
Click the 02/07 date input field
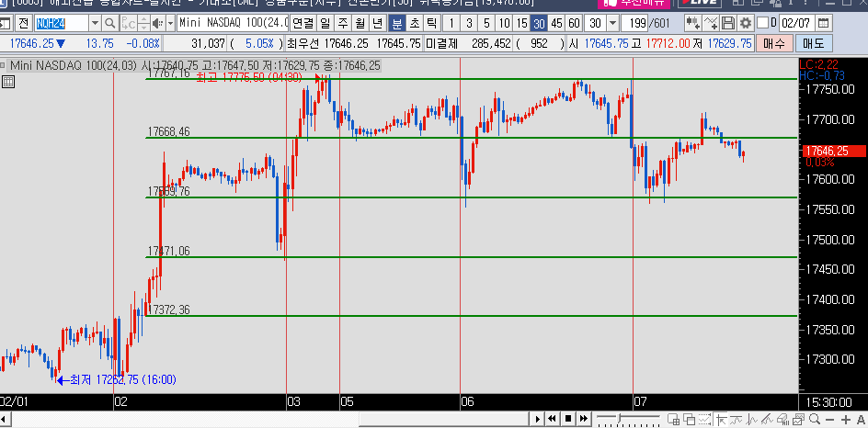(x=796, y=23)
